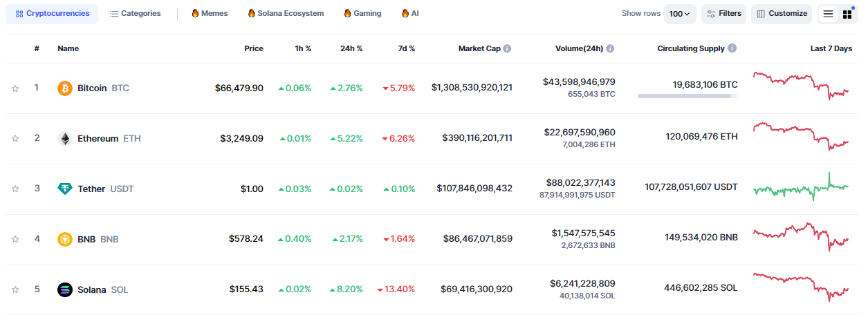Click Bitcoin price $66,479.90

[239, 88]
